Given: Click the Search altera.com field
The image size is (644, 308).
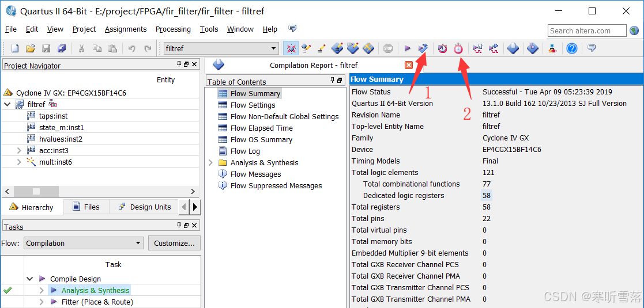Looking at the screenshot, I should click(587, 31).
